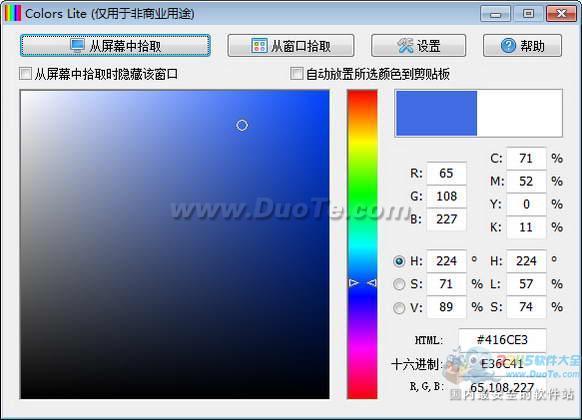
Task: Select the V value radio button
Action: [399, 308]
